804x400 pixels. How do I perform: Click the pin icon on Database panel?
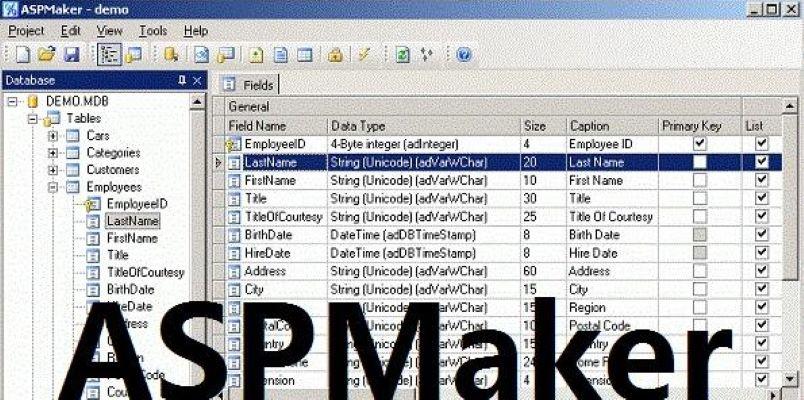coord(182,81)
